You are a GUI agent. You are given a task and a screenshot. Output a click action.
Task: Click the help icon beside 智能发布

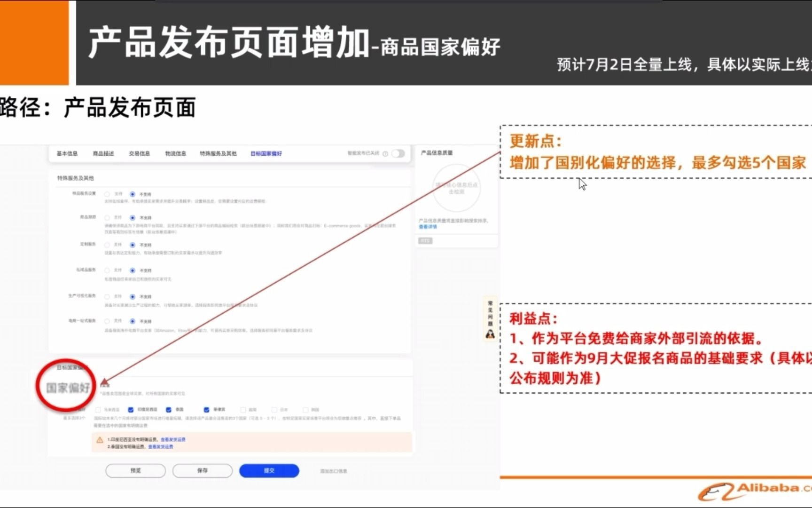385,154
